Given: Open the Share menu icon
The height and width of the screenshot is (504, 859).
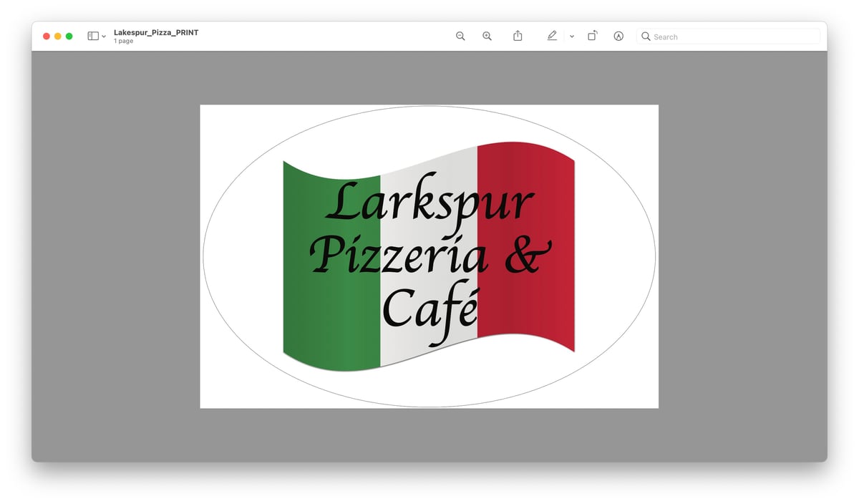Looking at the screenshot, I should (518, 36).
